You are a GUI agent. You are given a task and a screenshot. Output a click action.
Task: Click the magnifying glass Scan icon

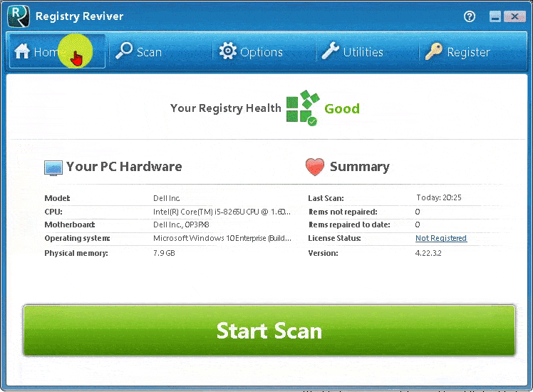coord(124,51)
